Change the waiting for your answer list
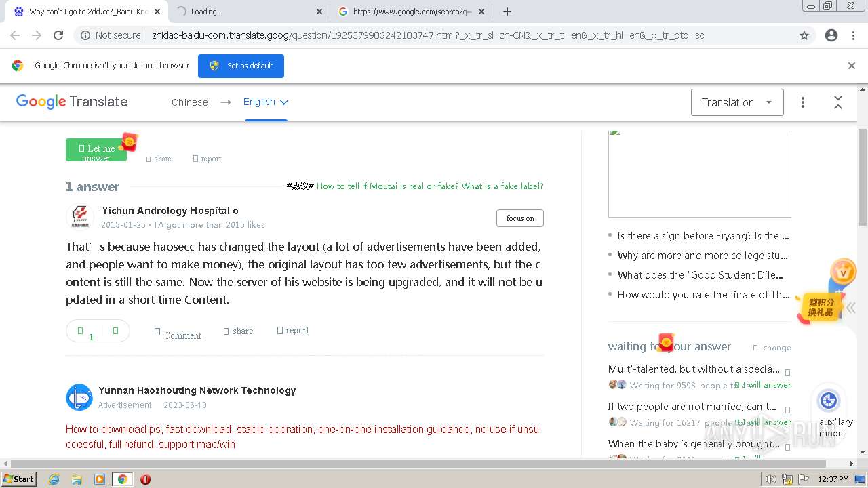Screen dimensions: 868x488 click(x=772, y=347)
